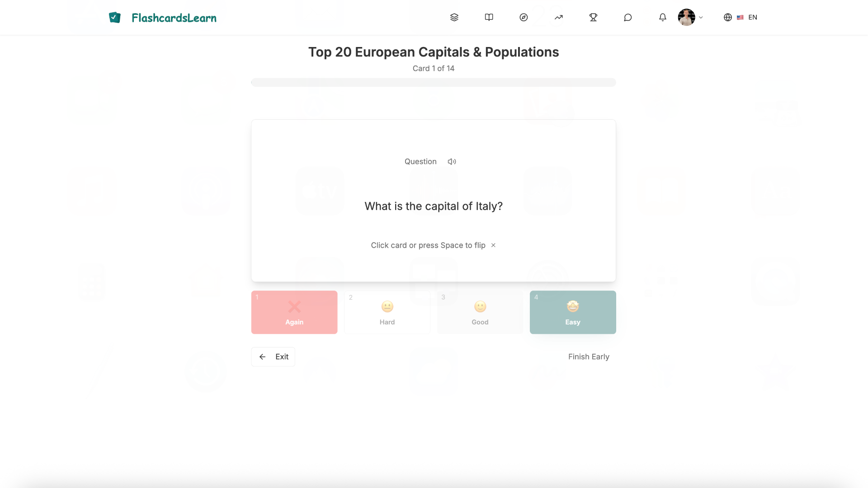Screen dimensions: 868x488
Task: Open the compass explore icon
Action: pos(524,17)
